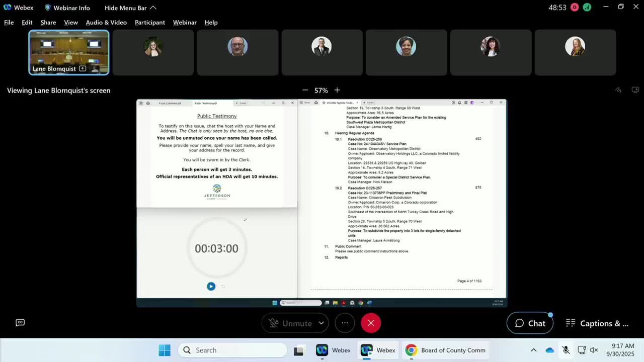Select the woman in teal top tile
This screenshot has height=362, width=644.
tap(406, 53)
